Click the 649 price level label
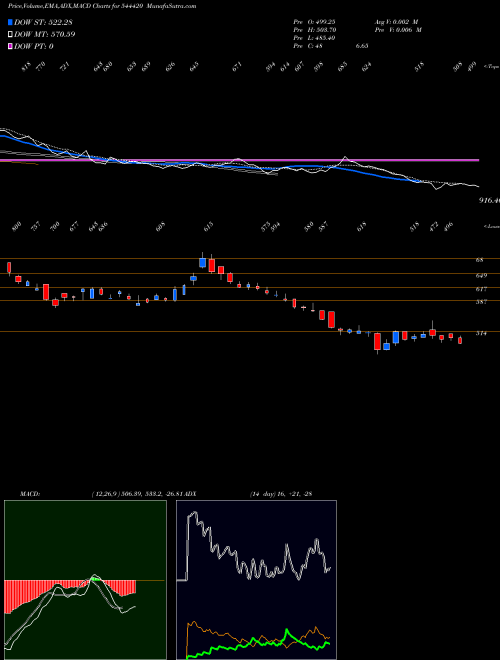 pyautogui.click(x=481, y=276)
